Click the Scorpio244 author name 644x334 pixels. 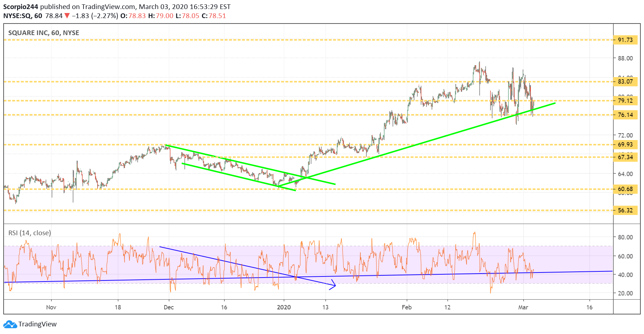tap(21, 7)
